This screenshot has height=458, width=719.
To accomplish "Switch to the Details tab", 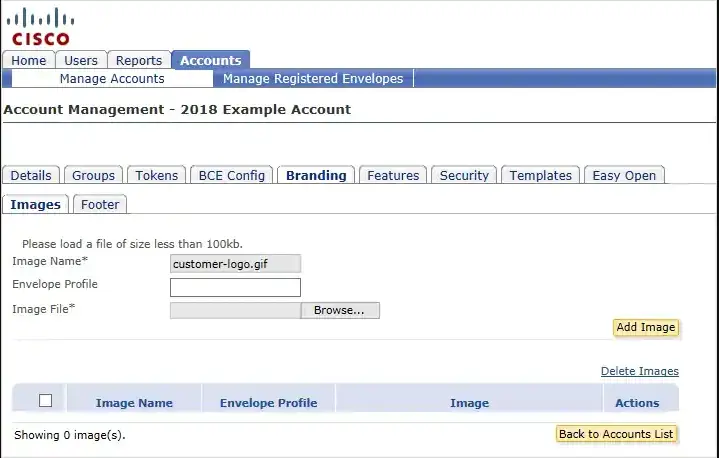I will (x=31, y=175).
